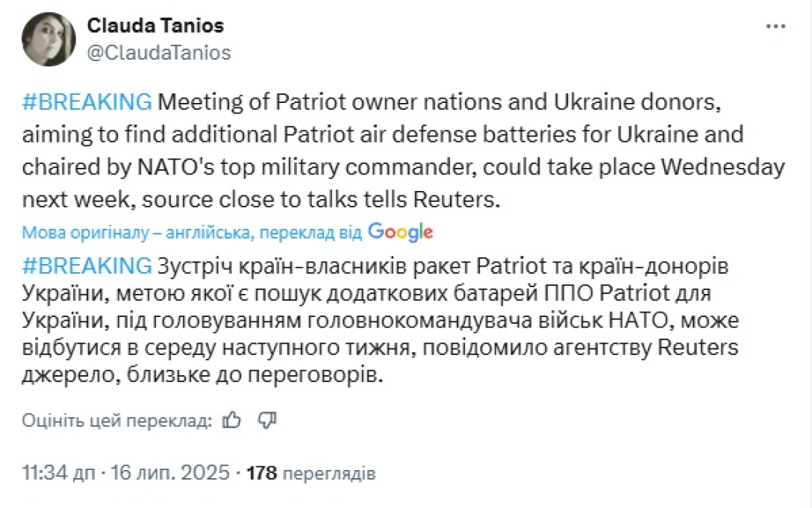Open the more options three-dot menu
Screen dimensions: 812x508
click(777, 27)
